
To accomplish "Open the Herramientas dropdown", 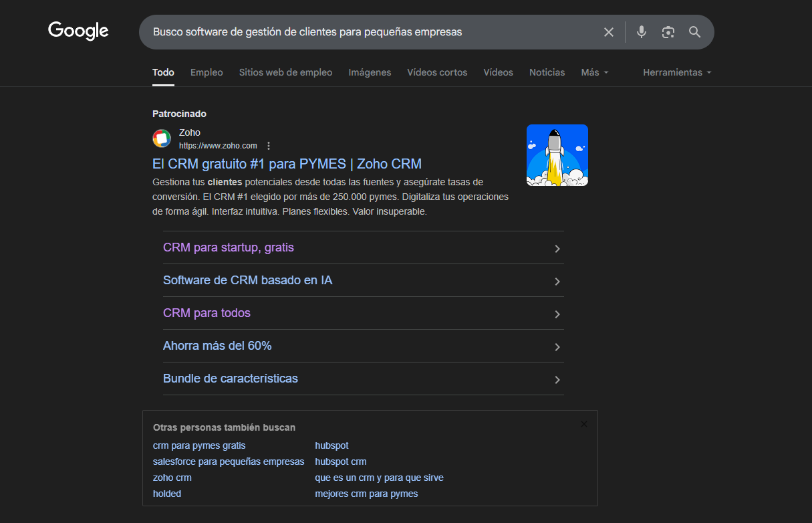I will [677, 72].
